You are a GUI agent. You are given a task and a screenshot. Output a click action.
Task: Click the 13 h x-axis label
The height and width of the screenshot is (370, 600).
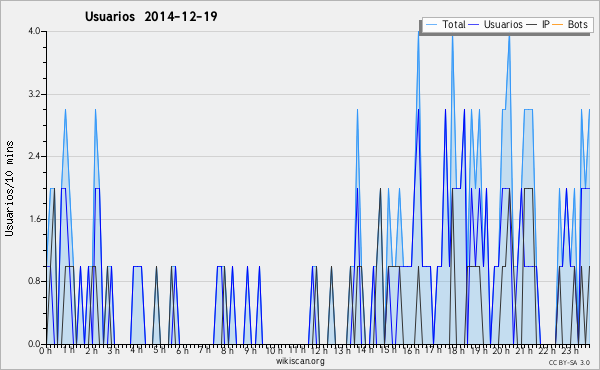coord(342,350)
